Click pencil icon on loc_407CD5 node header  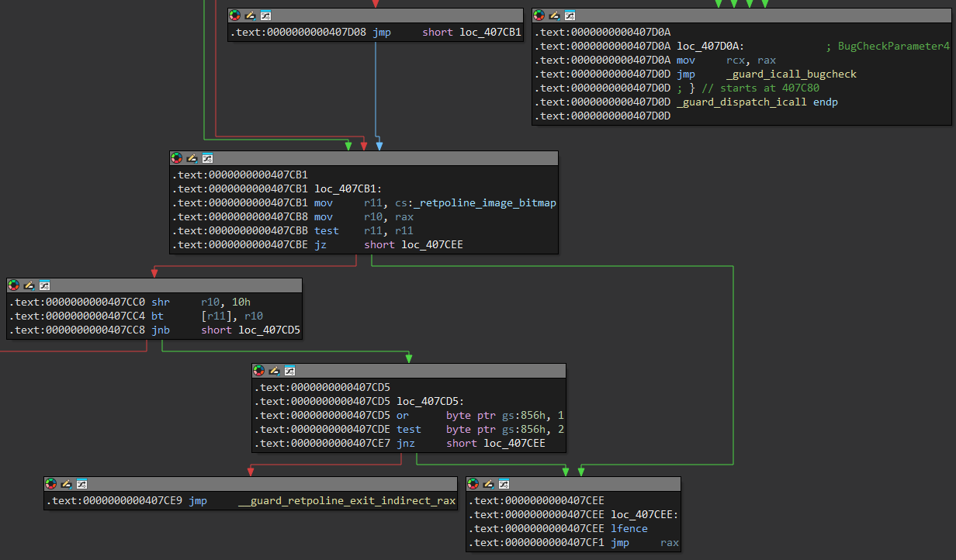pos(274,371)
